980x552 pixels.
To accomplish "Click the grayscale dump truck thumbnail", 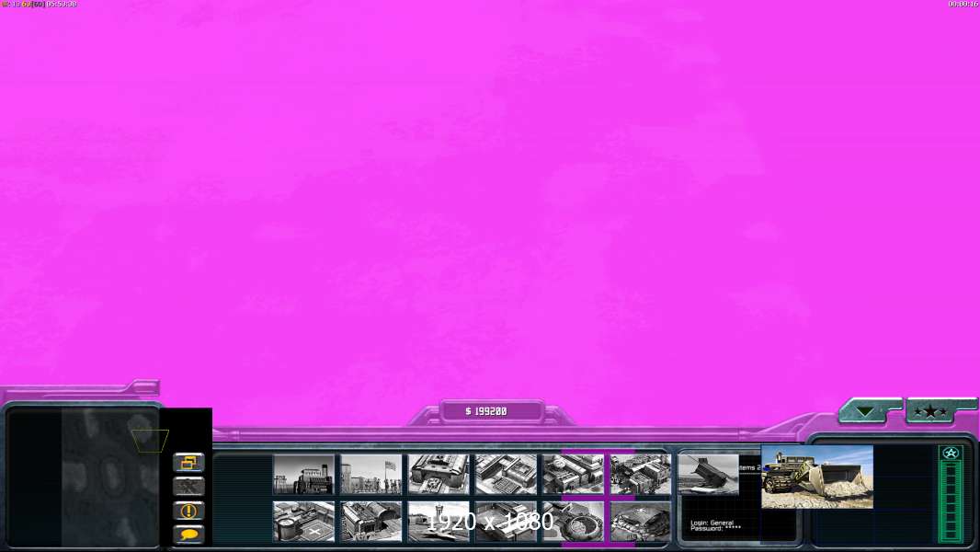I will pyautogui.click(x=707, y=474).
